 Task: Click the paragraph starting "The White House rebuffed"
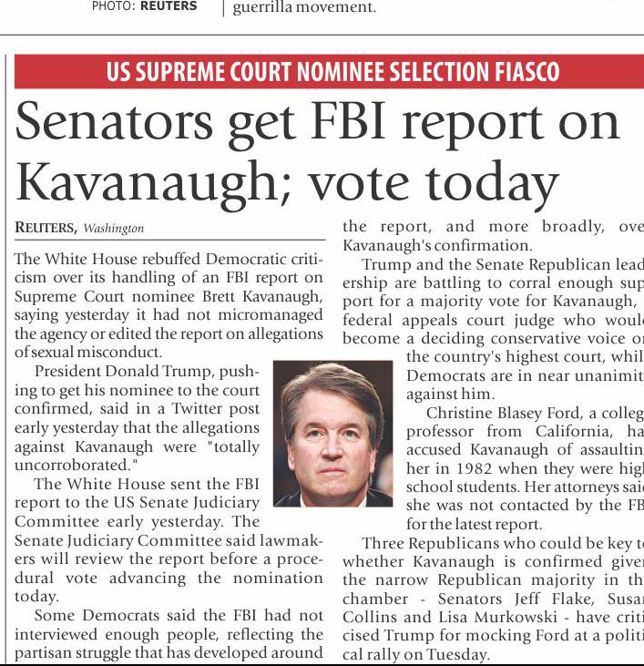pyautogui.click(x=169, y=305)
